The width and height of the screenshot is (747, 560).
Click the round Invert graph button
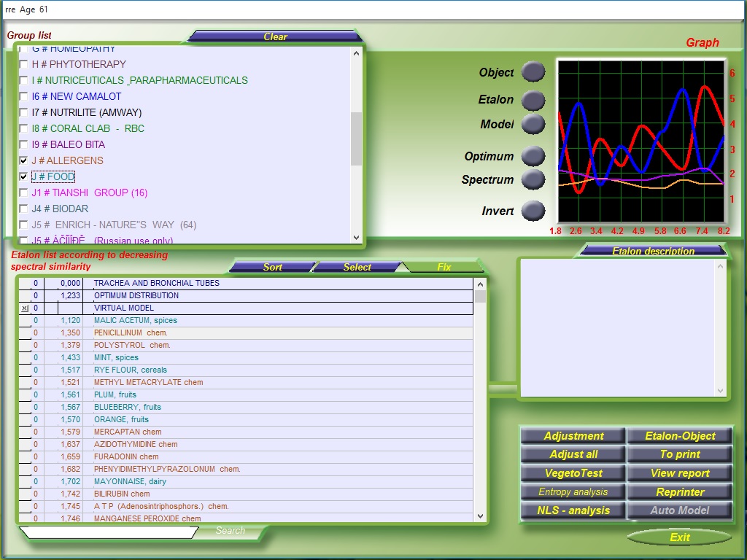point(533,211)
